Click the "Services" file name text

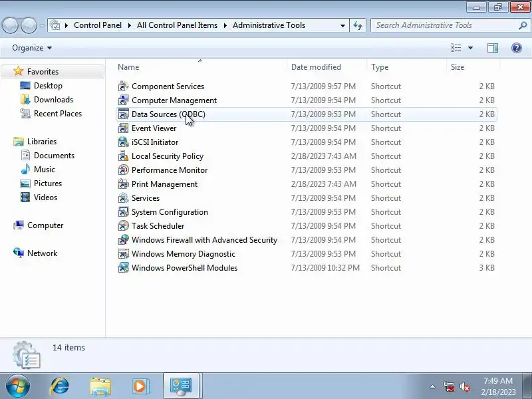pos(146,198)
